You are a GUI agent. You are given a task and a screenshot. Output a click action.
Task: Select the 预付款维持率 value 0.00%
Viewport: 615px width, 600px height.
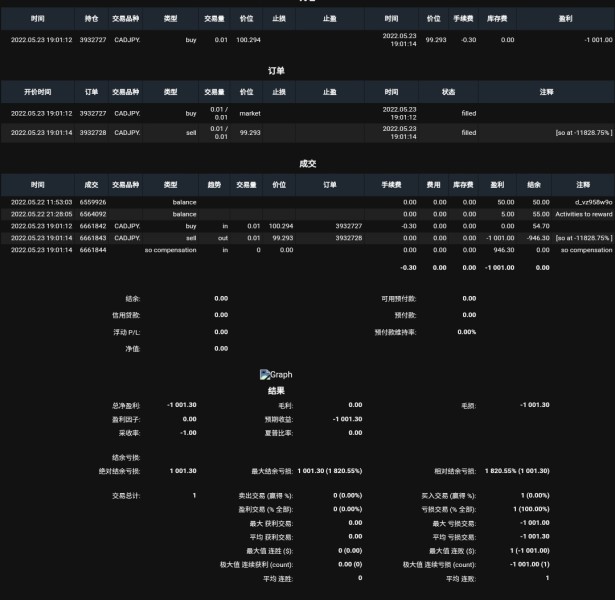pos(467,332)
